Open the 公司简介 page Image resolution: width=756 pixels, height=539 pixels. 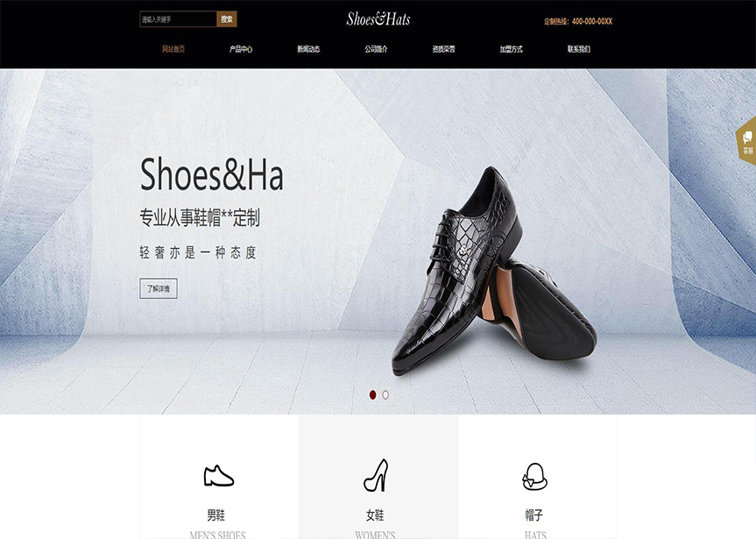coord(376,49)
